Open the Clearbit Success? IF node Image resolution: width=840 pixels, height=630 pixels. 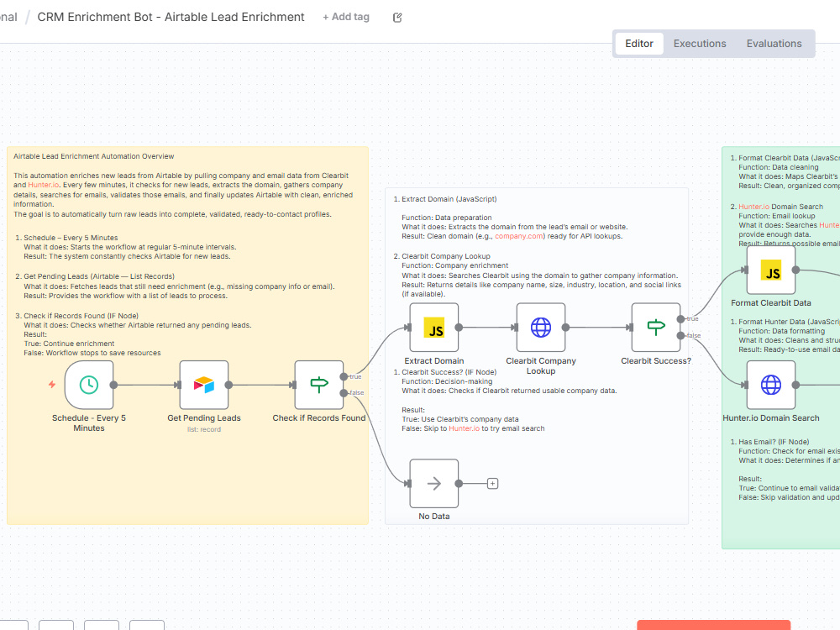(656, 328)
